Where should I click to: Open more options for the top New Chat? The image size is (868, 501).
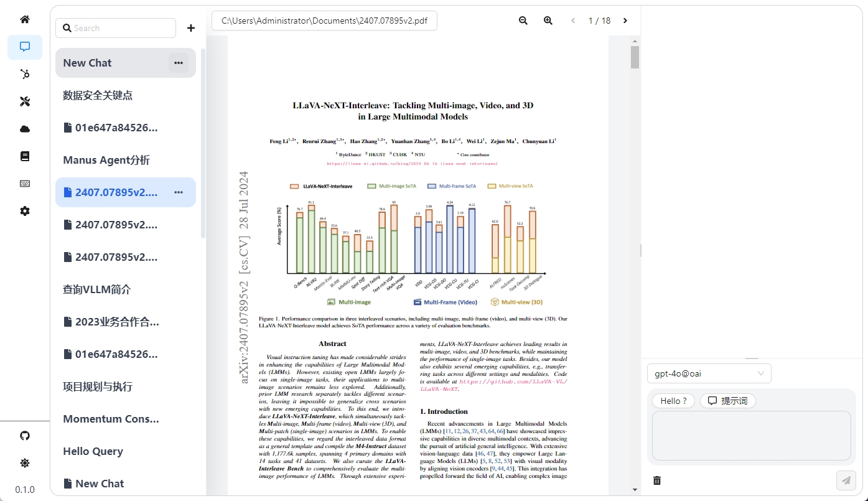[179, 63]
